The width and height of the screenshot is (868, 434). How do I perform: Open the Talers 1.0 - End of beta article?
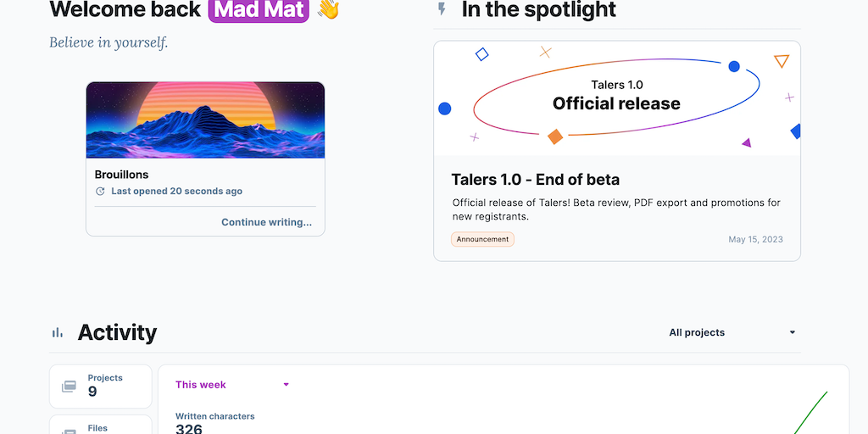pyautogui.click(x=535, y=180)
